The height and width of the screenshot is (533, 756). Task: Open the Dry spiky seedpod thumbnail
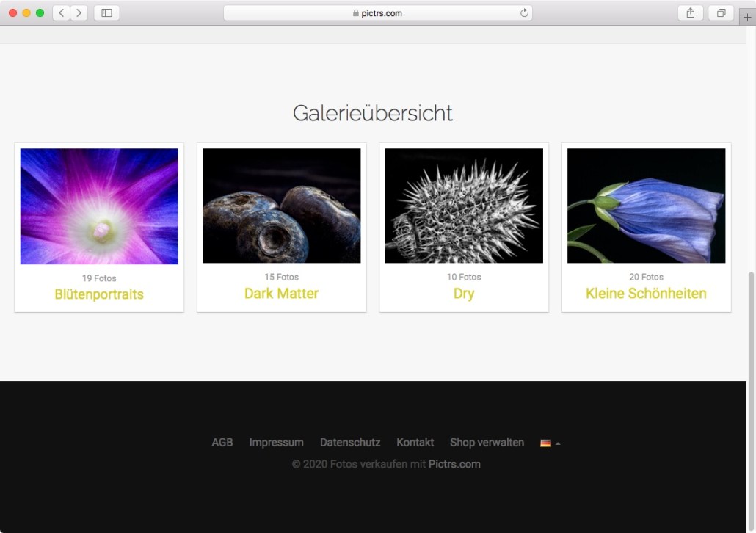(x=464, y=206)
